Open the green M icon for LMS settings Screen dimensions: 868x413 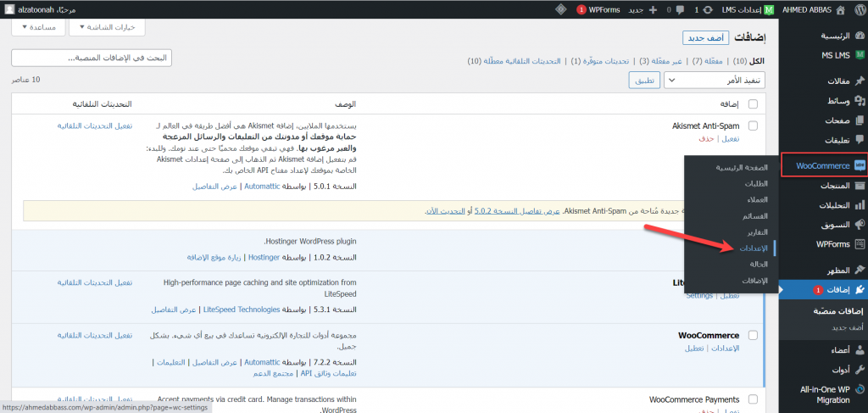(769, 10)
